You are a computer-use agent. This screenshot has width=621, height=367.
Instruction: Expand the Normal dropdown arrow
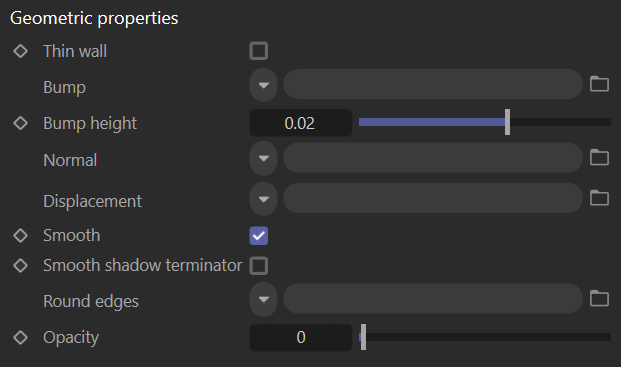(264, 158)
